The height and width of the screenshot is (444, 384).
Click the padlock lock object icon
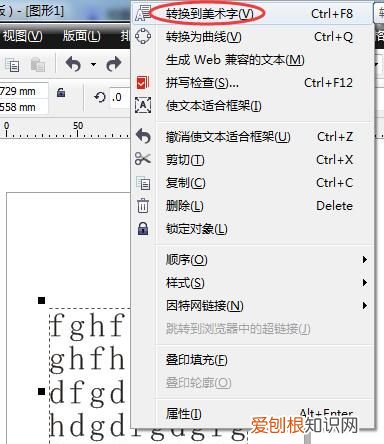(x=143, y=229)
